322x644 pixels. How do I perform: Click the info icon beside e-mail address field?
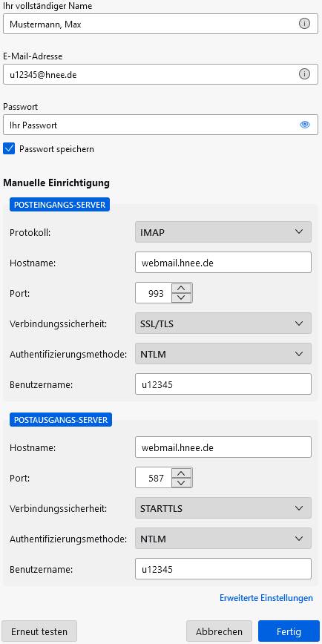click(x=304, y=74)
